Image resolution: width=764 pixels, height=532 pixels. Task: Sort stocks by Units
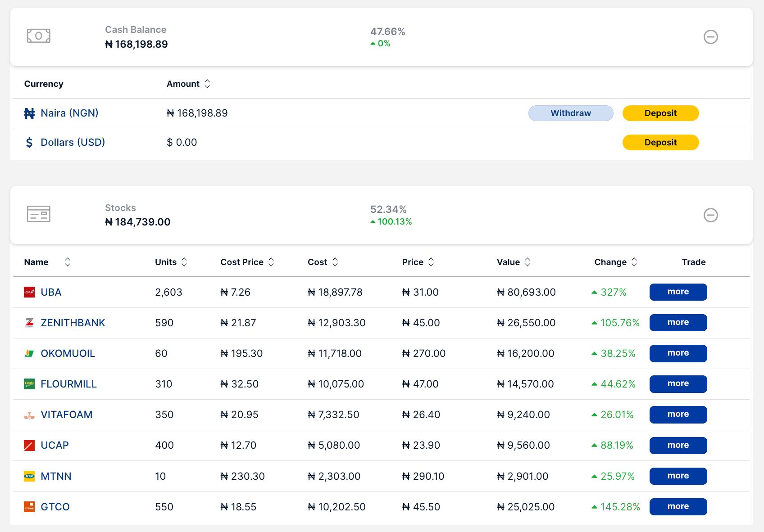pyautogui.click(x=184, y=262)
